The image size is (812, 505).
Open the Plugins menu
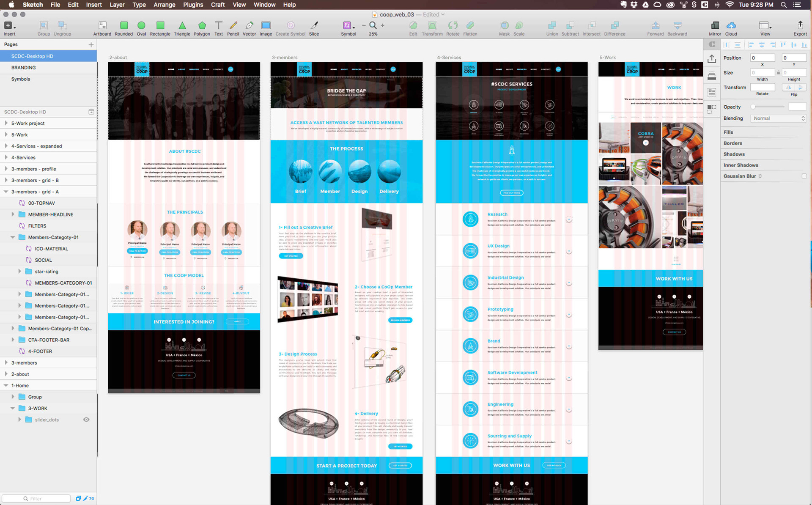[x=193, y=5]
